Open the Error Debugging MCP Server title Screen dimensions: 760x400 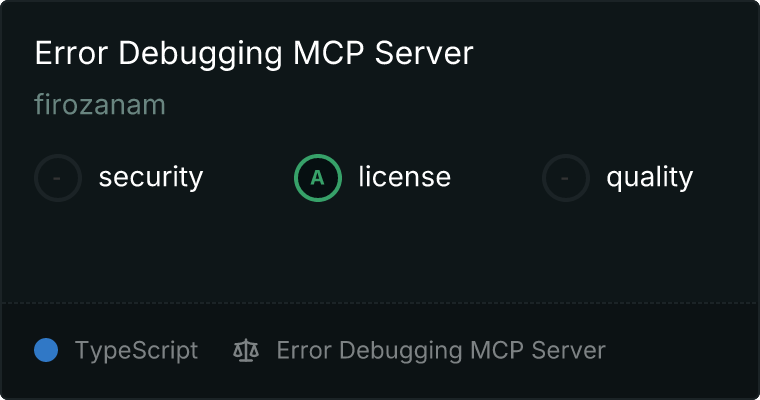tap(254, 53)
